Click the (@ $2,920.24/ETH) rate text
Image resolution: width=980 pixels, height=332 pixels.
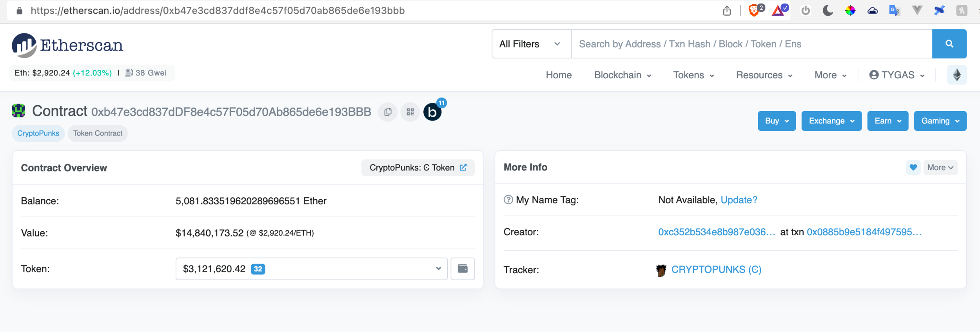tap(280, 233)
